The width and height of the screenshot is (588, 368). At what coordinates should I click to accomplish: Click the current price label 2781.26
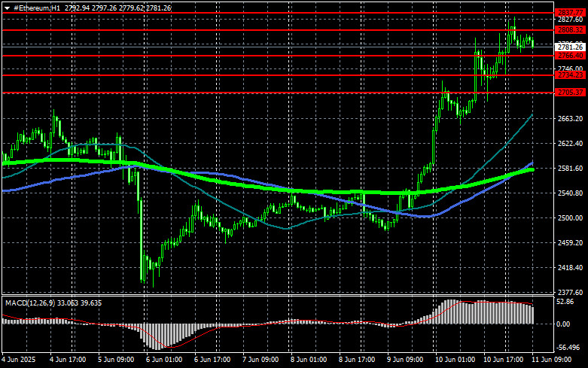click(570, 47)
